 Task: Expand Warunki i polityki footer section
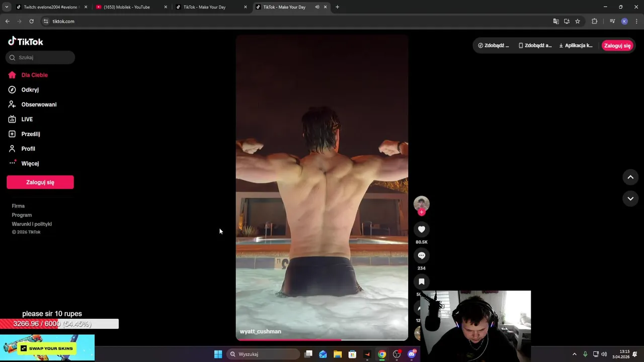32,224
